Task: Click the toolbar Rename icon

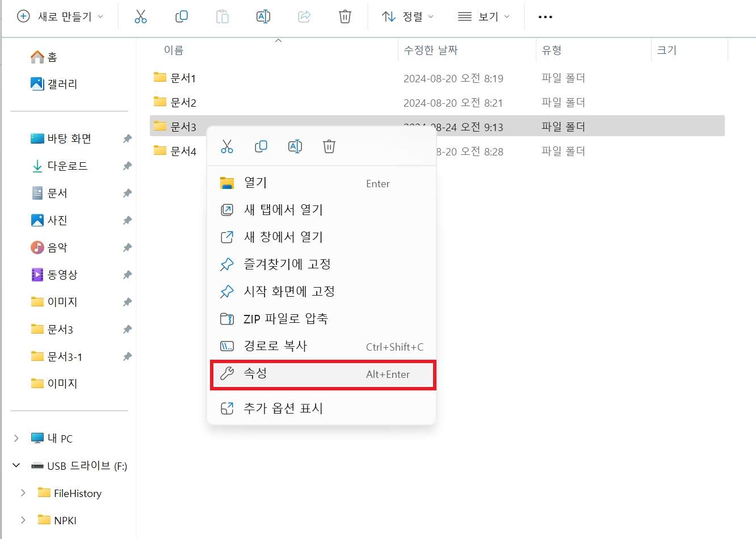Action: click(263, 17)
